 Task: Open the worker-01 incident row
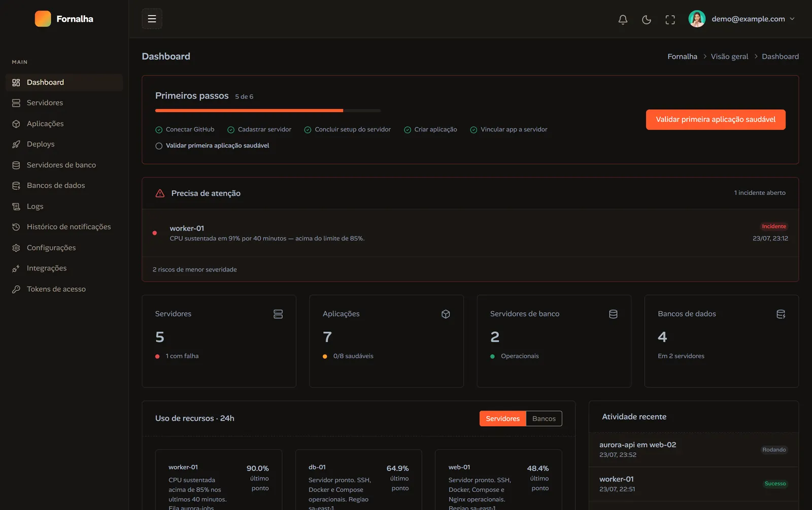coord(470,233)
